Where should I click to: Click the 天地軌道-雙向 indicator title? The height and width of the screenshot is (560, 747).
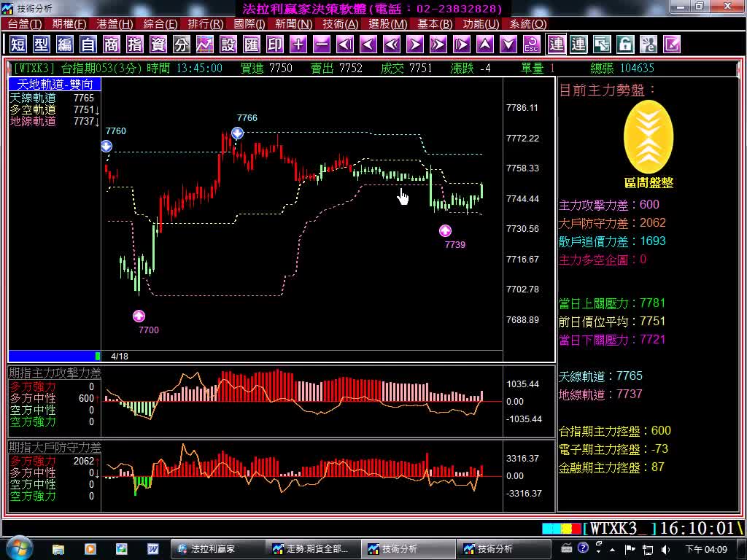[55, 85]
